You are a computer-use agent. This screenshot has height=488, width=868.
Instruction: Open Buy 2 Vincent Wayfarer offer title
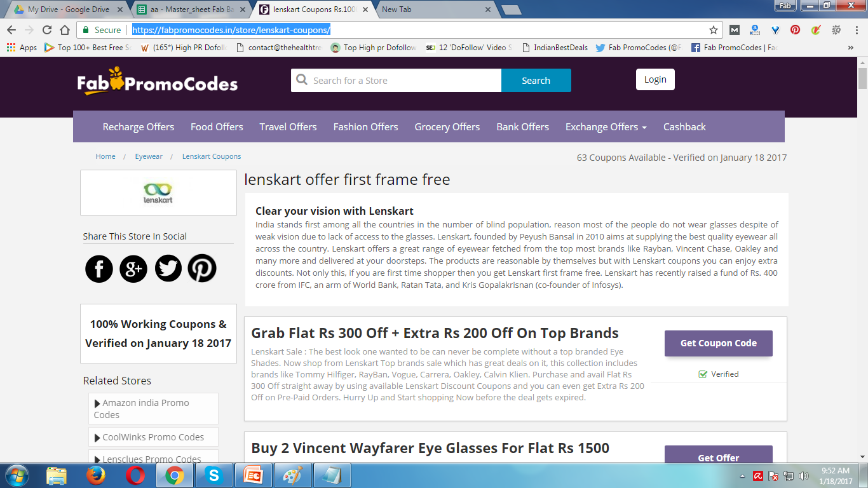click(430, 448)
